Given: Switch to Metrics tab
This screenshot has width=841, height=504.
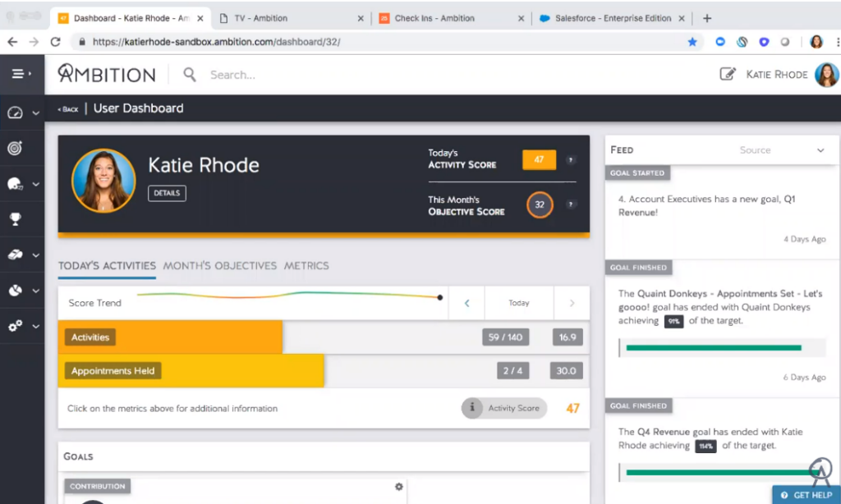Looking at the screenshot, I should [306, 266].
